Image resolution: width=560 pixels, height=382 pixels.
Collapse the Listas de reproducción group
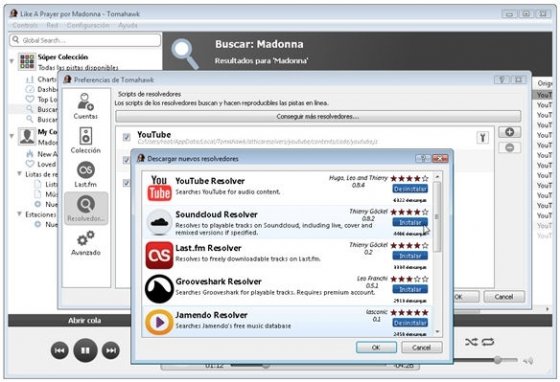coord(19,174)
